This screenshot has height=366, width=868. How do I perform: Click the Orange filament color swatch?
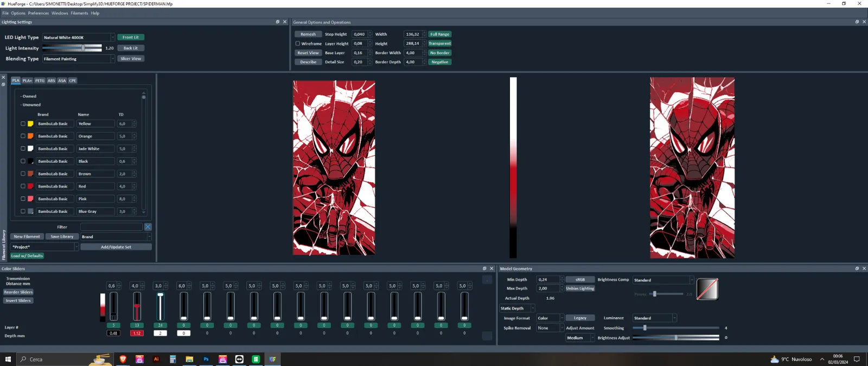click(30, 136)
